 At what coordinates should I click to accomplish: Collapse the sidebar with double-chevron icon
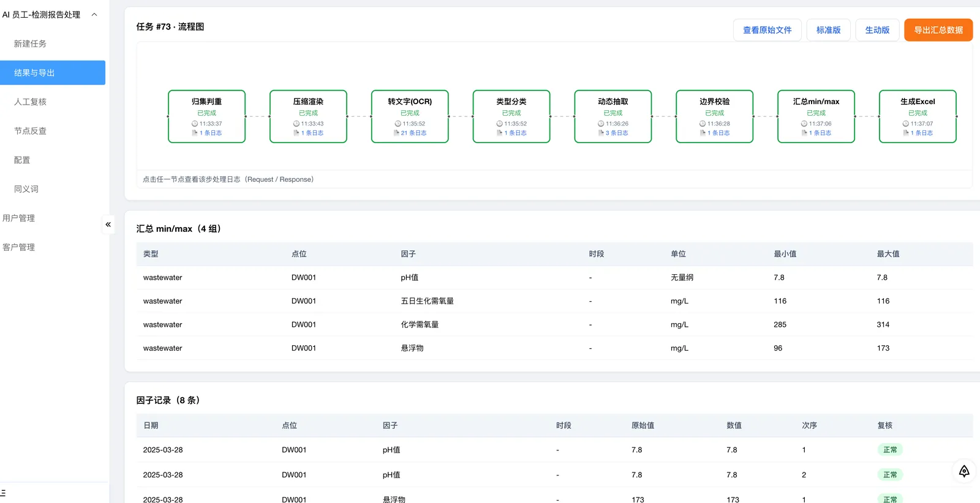(108, 225)
